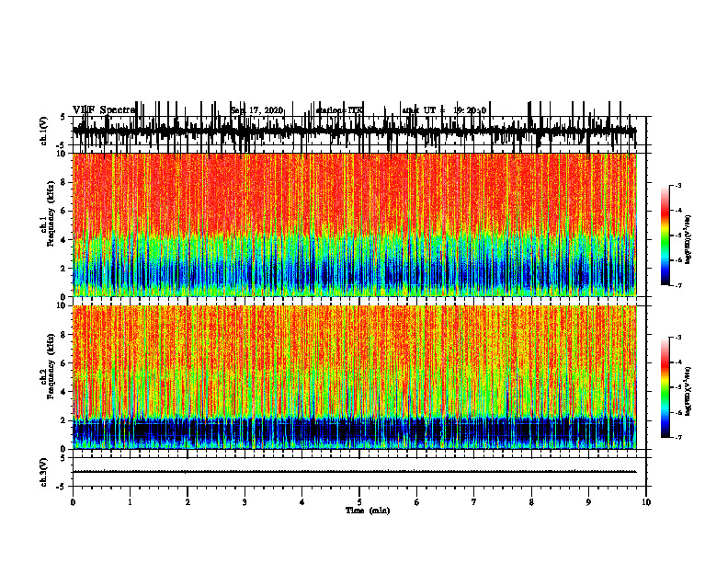
Task: Click the 'ch.3(V)' axis label
Action: (44, 473)
